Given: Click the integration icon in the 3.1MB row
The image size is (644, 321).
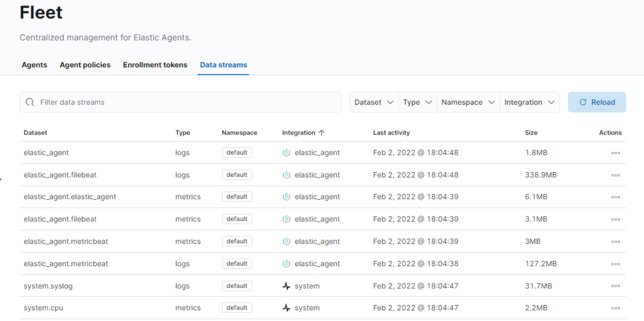Looking at the screenshot, I should [x=286, y=219].
